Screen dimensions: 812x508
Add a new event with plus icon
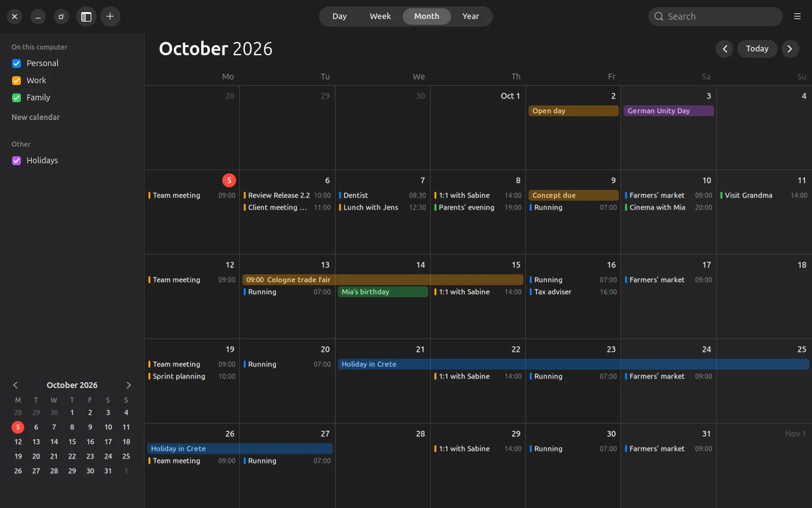(110, 17)
